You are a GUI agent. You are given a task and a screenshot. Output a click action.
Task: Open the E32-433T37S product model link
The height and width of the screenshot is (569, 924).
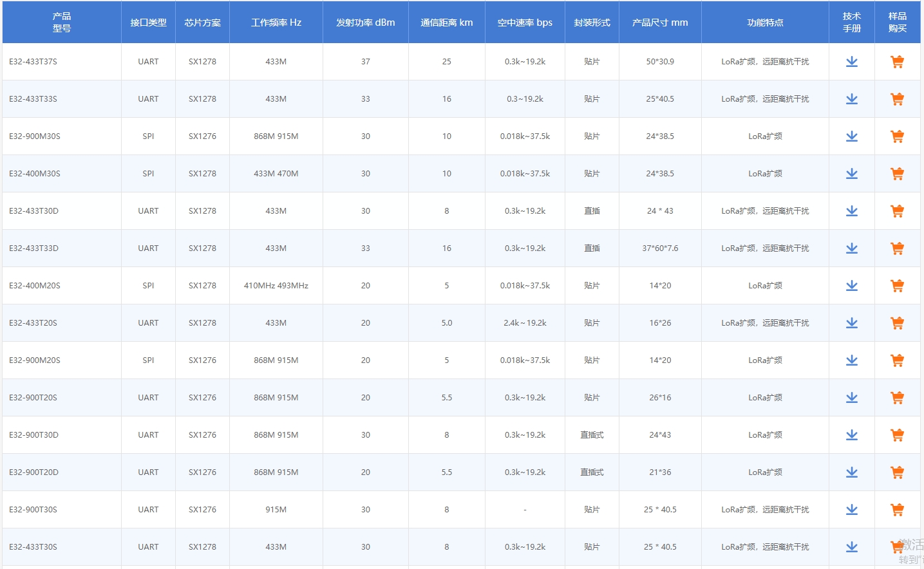coord(33,62)
